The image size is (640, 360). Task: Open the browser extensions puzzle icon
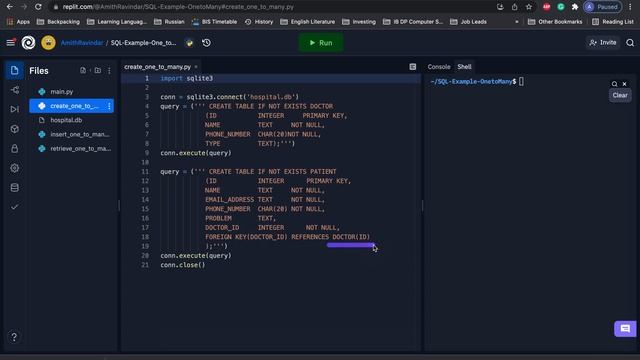tap(575, 7)
